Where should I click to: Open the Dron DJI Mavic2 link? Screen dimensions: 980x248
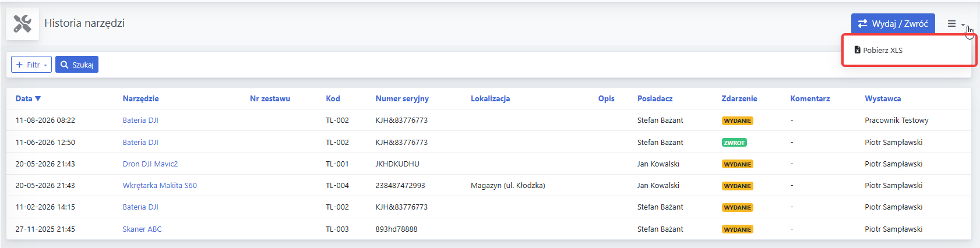(x=150, y=164)
